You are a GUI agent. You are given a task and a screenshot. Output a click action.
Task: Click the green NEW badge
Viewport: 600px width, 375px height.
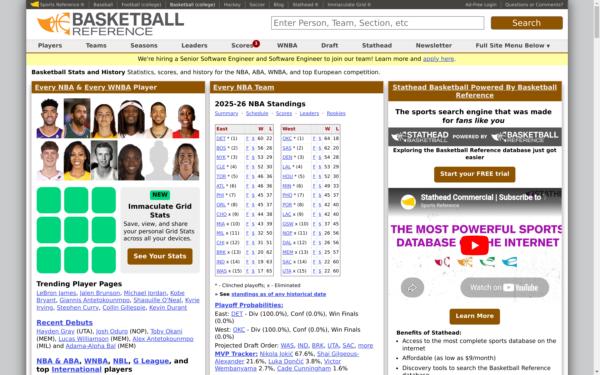tap(160, 194)
